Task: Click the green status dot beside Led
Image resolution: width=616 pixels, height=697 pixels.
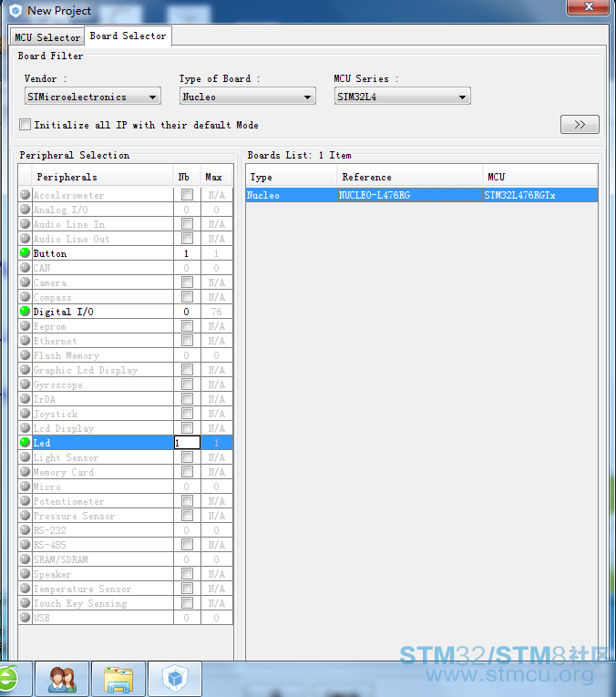Action: [x=25, y=442]
